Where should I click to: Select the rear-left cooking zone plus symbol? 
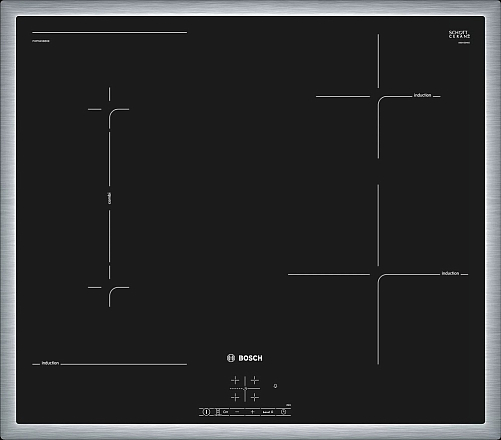tap(235, 380)
